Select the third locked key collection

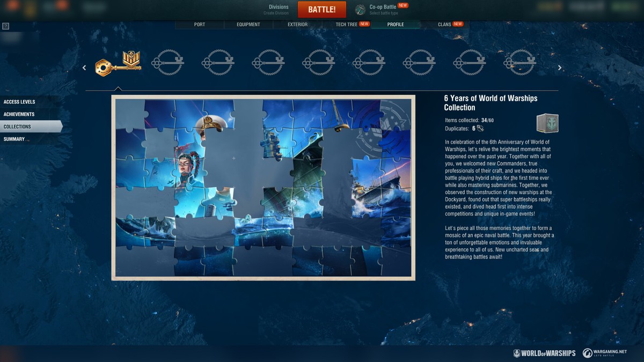[x=218, y=62]
